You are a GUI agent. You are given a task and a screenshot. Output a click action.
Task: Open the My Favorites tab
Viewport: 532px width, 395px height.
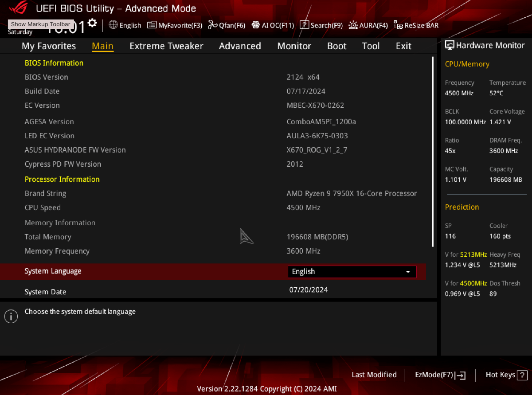click(x=49, y=46)
